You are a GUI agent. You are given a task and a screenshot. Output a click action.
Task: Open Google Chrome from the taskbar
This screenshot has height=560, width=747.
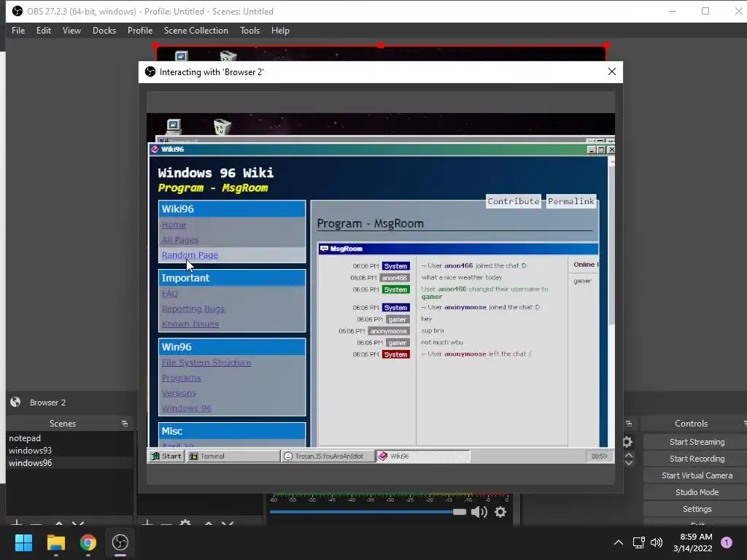coord(88,542)
